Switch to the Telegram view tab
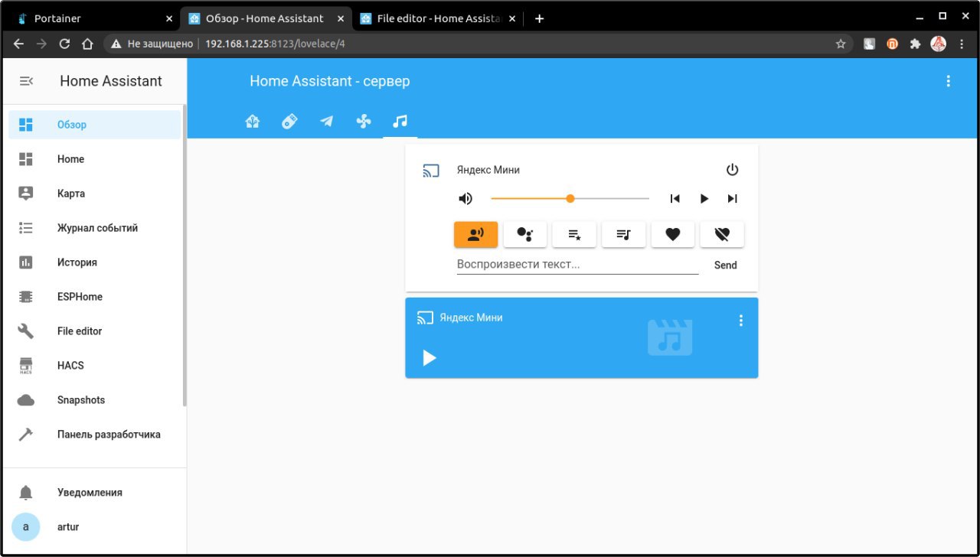The image size is (980, 557). point(327,121)
